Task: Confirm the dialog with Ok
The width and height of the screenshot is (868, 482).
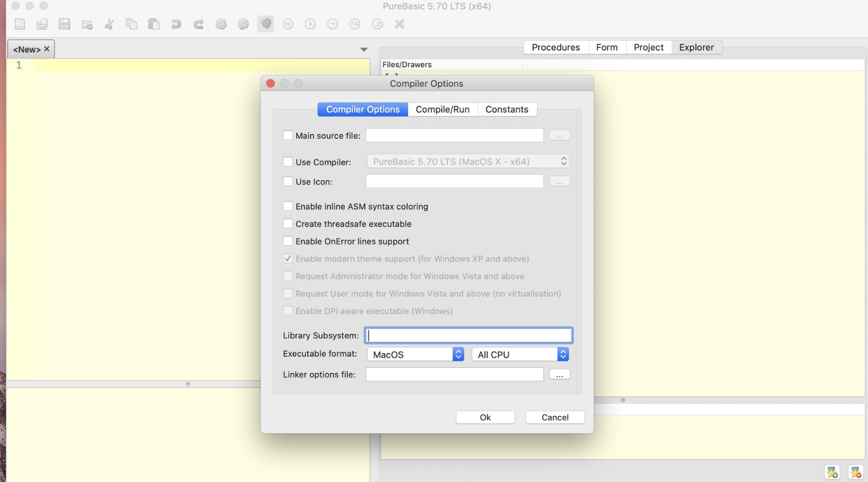Action: pos(485,418)
